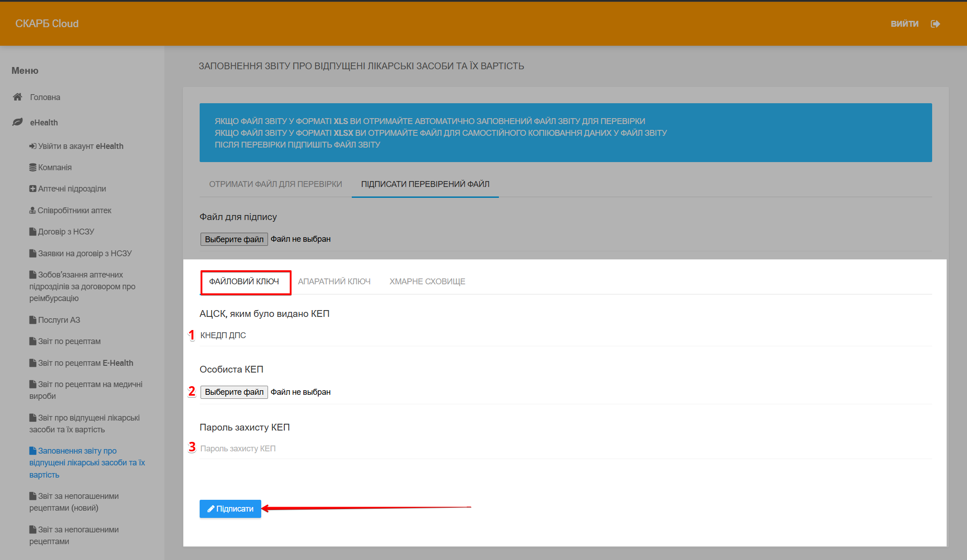Click the logout arrow icon

pyautogui.click(x=935, y=24)
